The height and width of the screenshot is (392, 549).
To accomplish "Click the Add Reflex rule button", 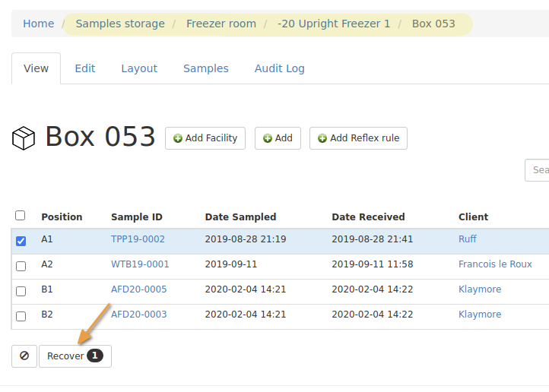I will coord(357,138).
